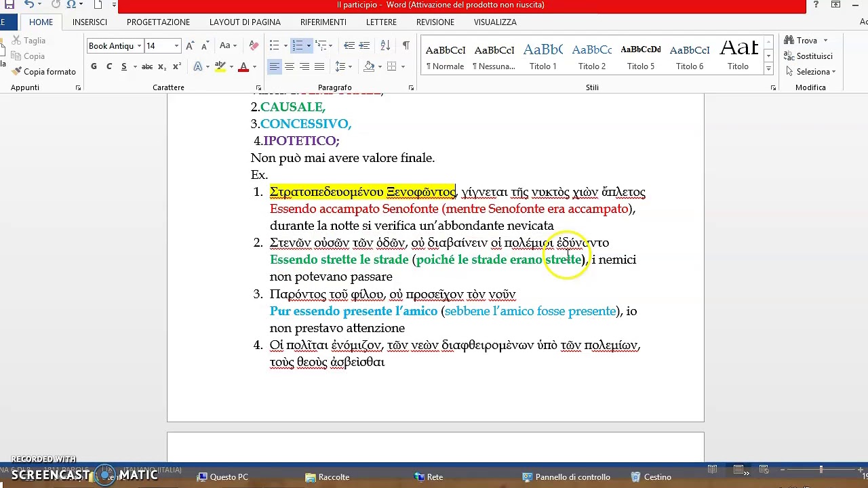Switch to REVISIONE tab

point(435,22)
